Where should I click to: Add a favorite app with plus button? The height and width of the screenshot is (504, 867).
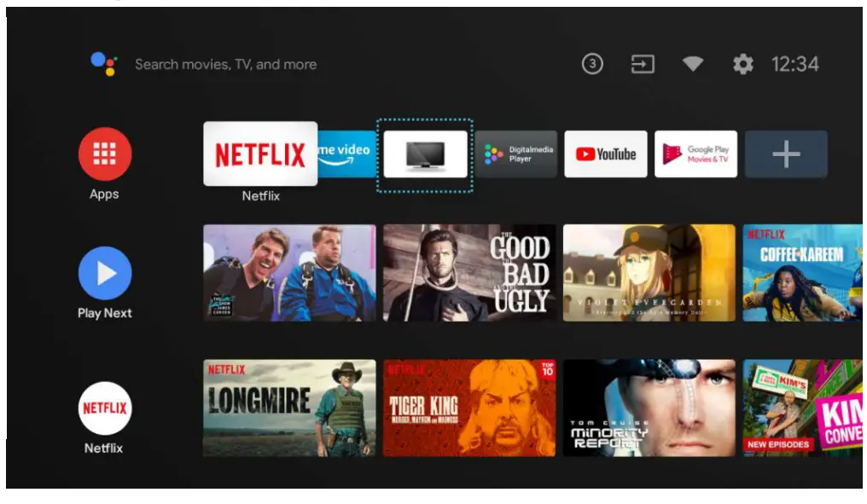coord(785,154)
